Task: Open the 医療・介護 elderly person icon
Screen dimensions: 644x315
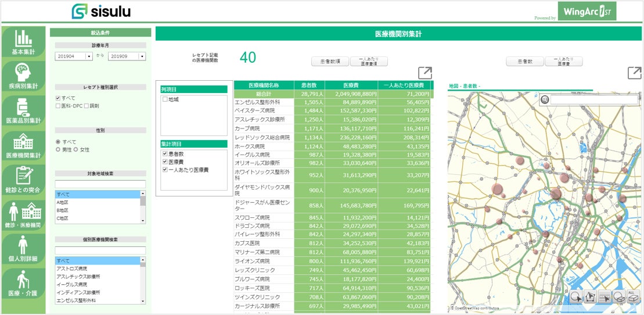Action: [x=23, y=280]
